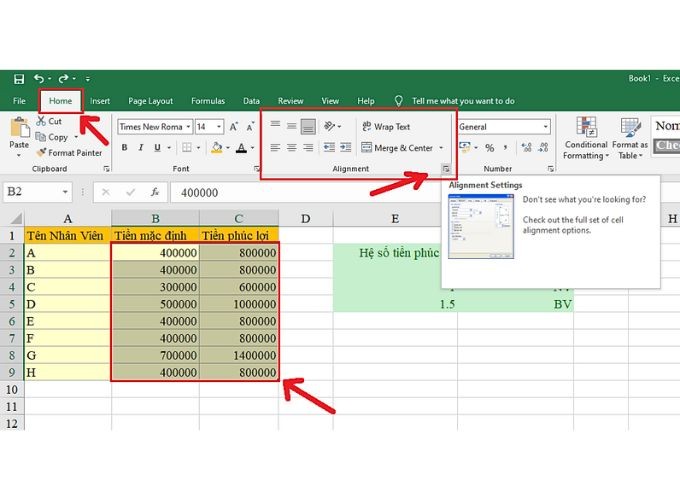Click the Font Color A icon

242,148
